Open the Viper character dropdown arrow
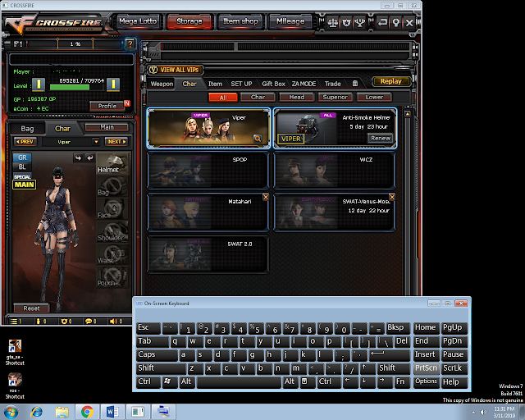Viewport: 525px width, 420px height. pos(96,142)
